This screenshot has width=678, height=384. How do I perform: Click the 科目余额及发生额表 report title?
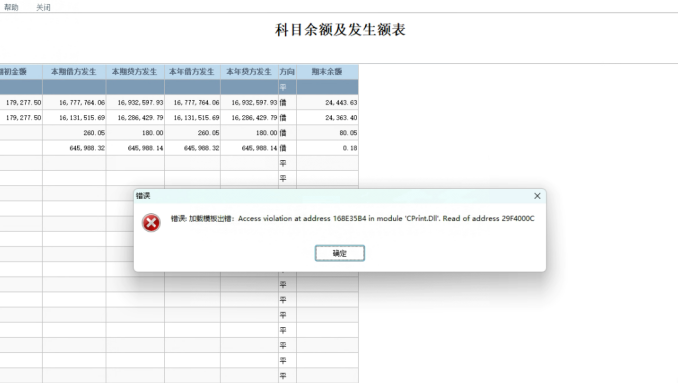tap(340, 30)
